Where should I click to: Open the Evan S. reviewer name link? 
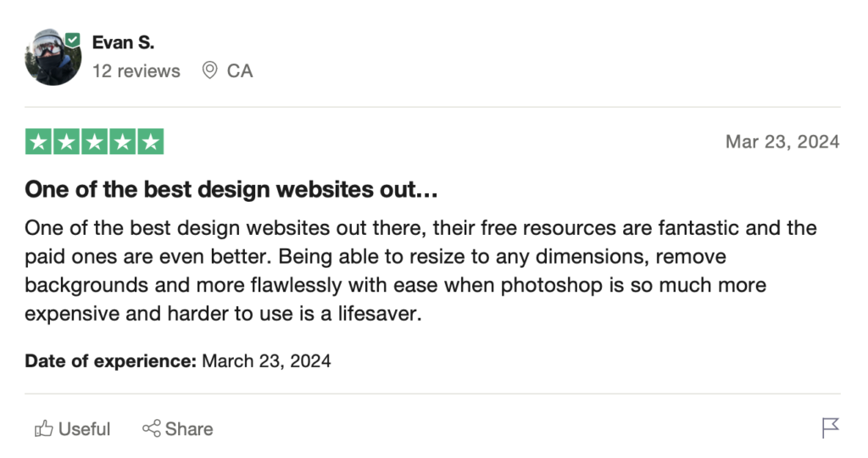tap(123, 42)
